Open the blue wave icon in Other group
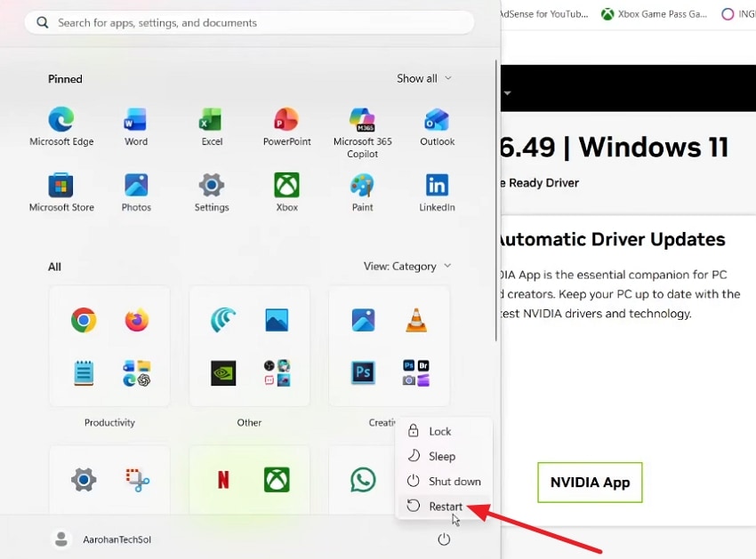Image resolution: width=756 pixels, height=559 pixels. tap(223, 320)
